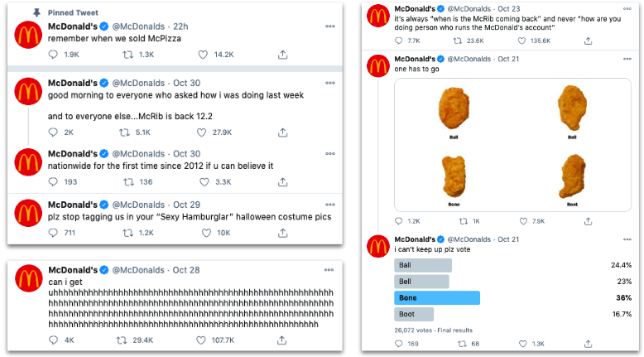This screenshot has height=357, width=644.
Task: Open the Oct 28 tweet timestamp
Action: (x=187, y=271)
